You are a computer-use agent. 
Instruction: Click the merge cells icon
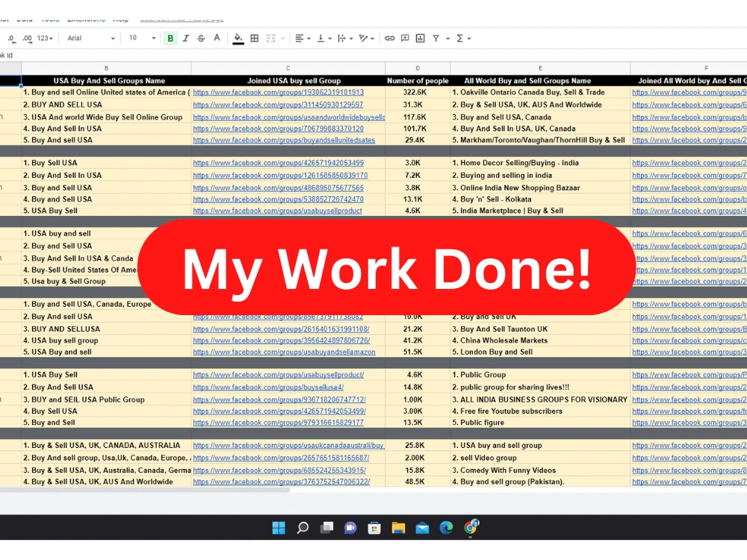pyautogui.click(x=270, y=39)
